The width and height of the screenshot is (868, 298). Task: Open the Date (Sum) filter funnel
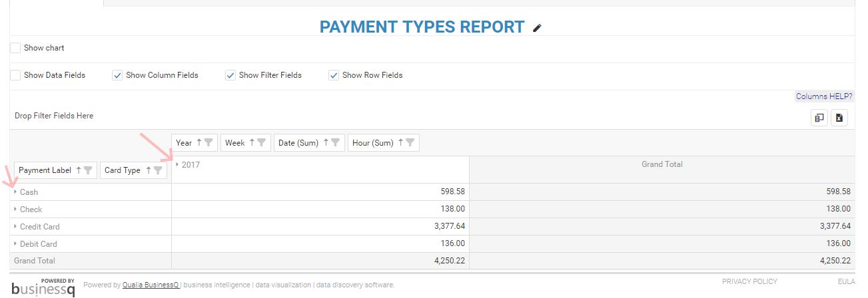(336, 142)
